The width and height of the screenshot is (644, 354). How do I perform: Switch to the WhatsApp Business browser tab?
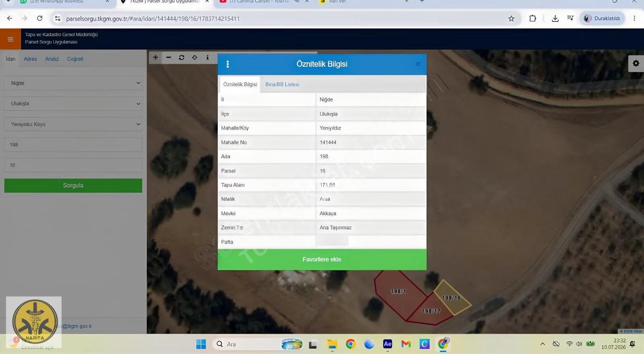(x=64, y=2)
